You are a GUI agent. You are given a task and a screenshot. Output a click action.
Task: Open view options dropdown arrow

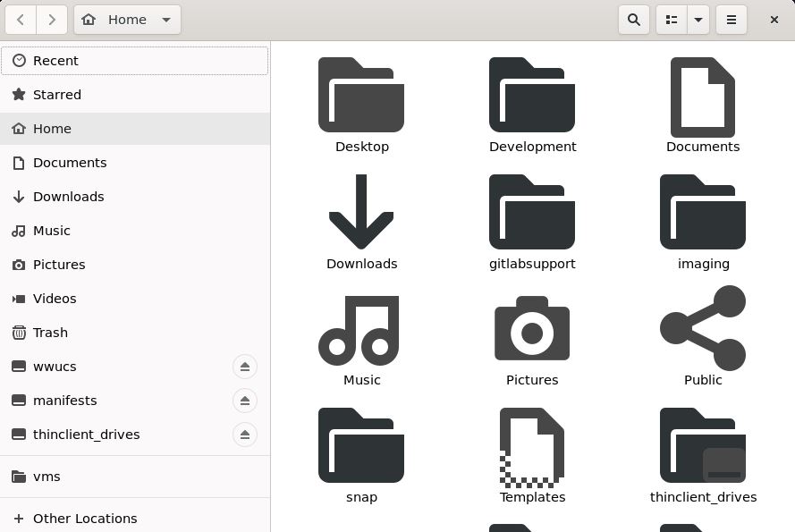698,20
